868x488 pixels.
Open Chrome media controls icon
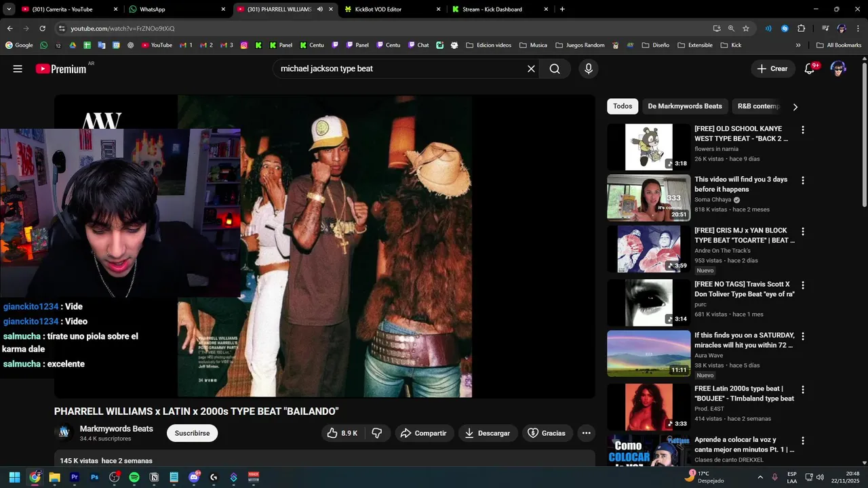pos(825,28)
